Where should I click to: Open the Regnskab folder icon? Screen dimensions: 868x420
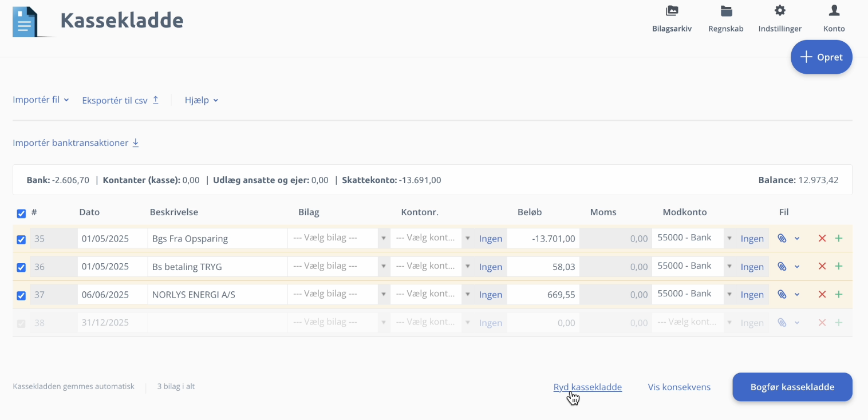pyautogui.click(x=726, y=11)
